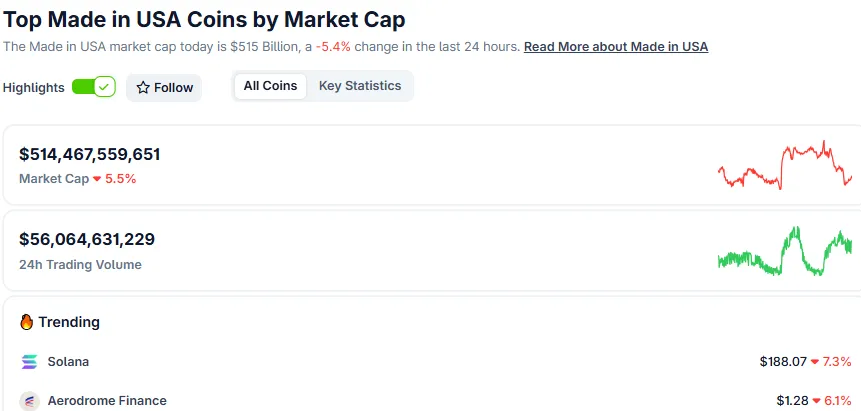Click the $514,467,559,651 market cap value
861x411 pixels.
pyautogui.click(x=90, y=154)
